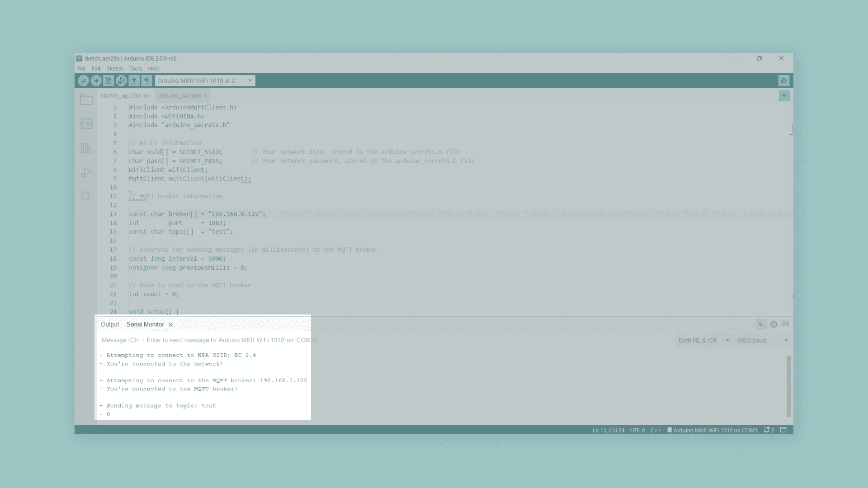Open the sidebar Search magnifier
868x488 pixels.
click(x=86, y=197)
